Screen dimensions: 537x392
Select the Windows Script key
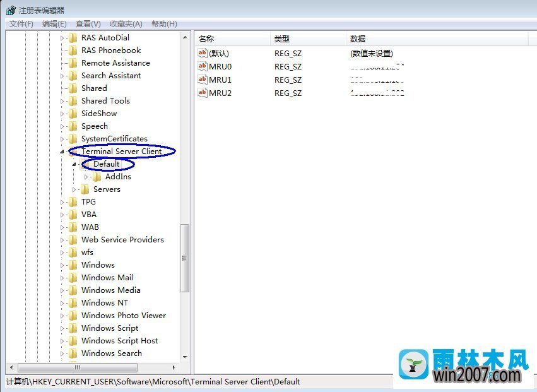click(110, 328)
